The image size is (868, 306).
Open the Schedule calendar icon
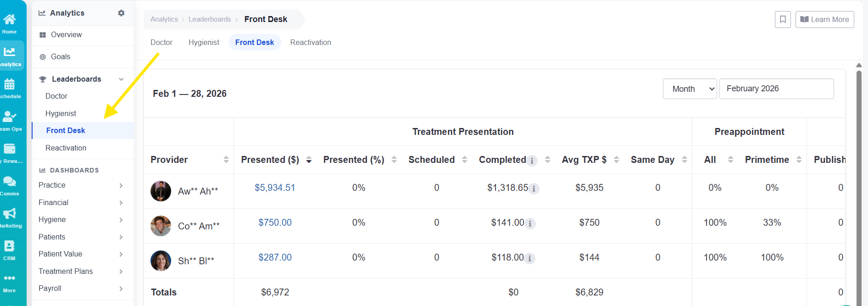(10, 84)
